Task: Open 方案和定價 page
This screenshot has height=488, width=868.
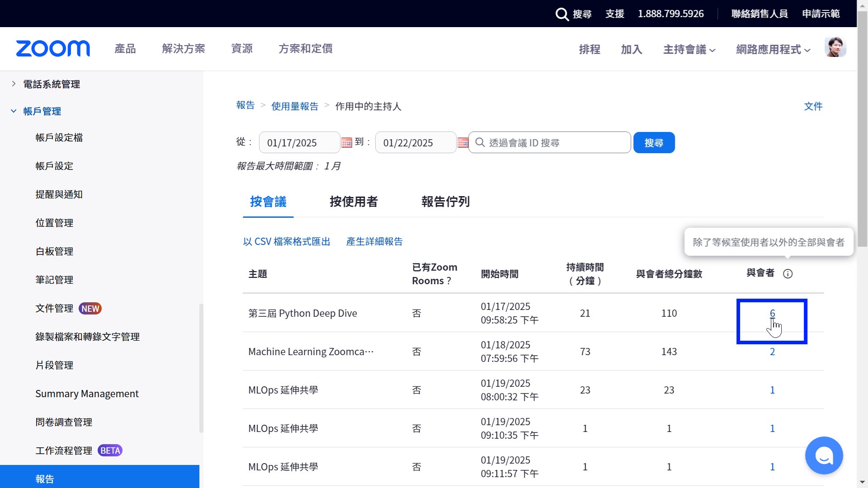Action: (306, 48)
